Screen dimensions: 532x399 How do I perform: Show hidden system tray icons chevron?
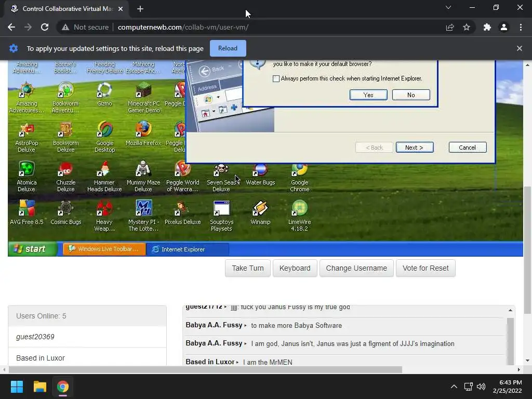[x=454, y=387]
